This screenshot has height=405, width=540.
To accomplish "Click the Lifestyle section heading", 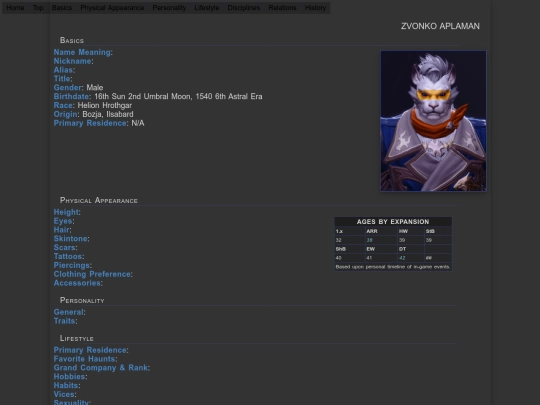I will (x=76, y=338).
